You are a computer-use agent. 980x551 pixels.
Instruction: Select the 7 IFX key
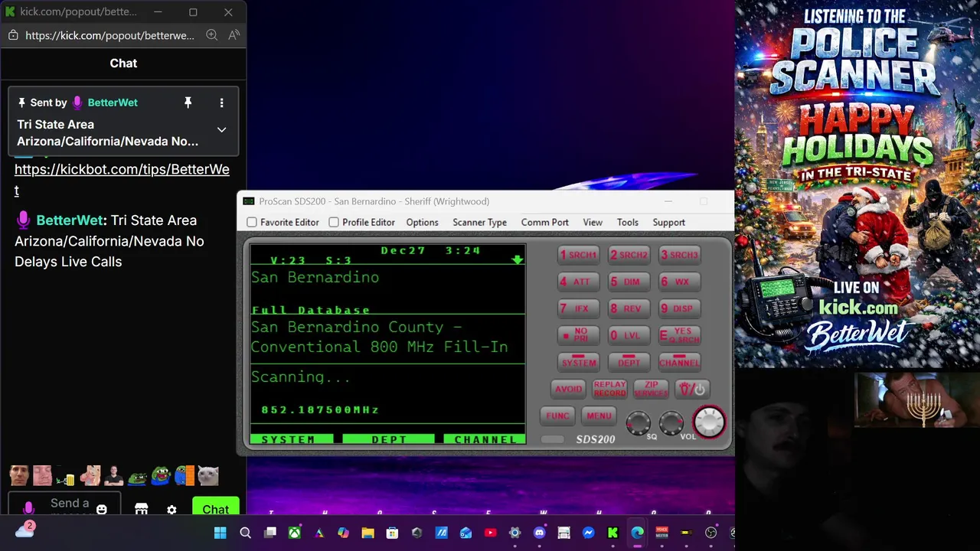tap(578, 308)
